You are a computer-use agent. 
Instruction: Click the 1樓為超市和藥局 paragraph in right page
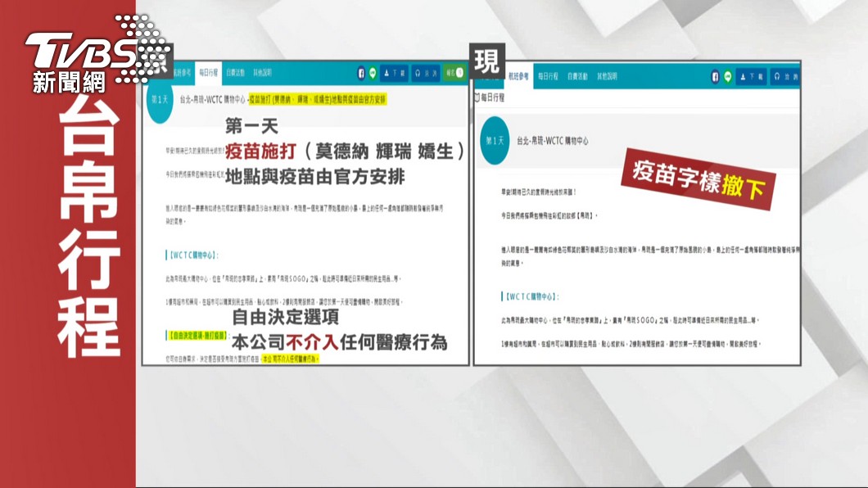tap(631, 344)
